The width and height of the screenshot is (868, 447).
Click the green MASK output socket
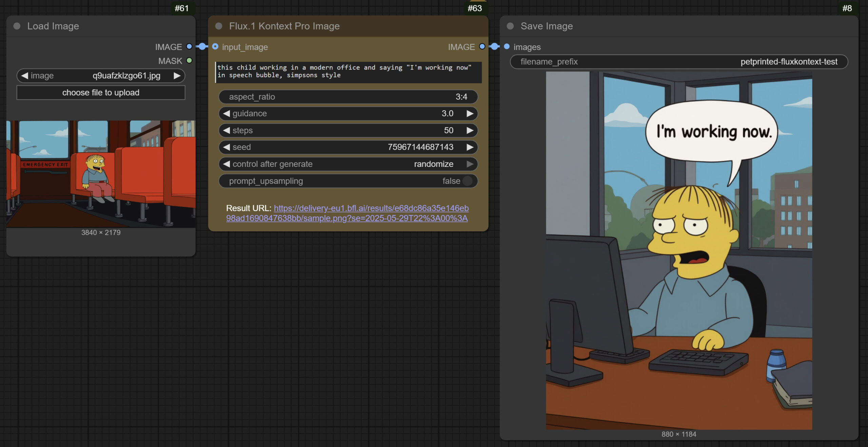pos(189,60)
